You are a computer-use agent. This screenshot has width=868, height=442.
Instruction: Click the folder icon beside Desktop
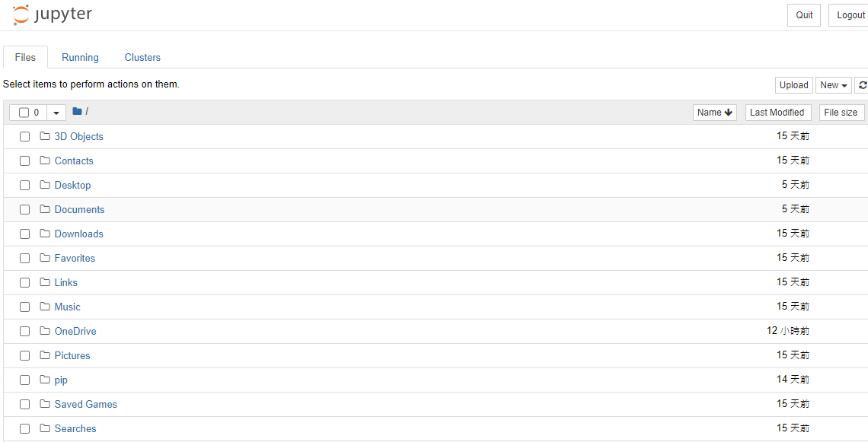(x=45, y=185)
